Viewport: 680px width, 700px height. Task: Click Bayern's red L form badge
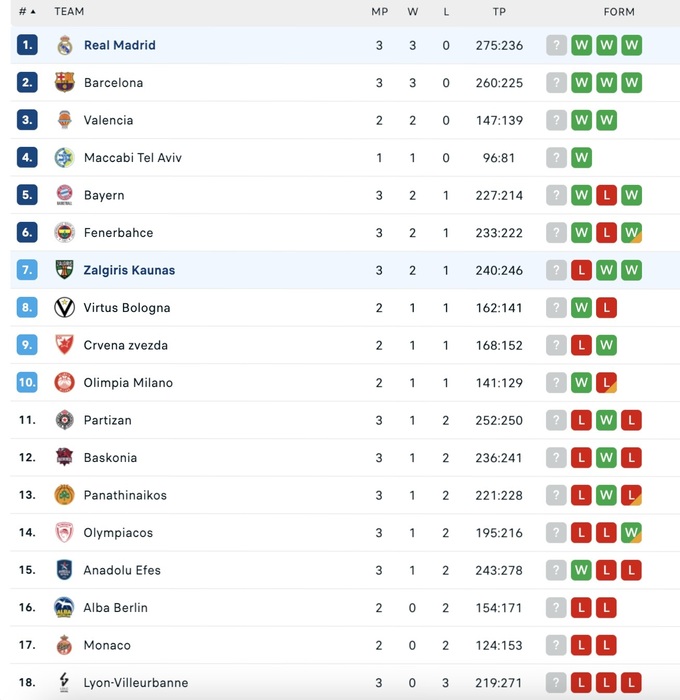pyautogui.click(x=606, y=195)
